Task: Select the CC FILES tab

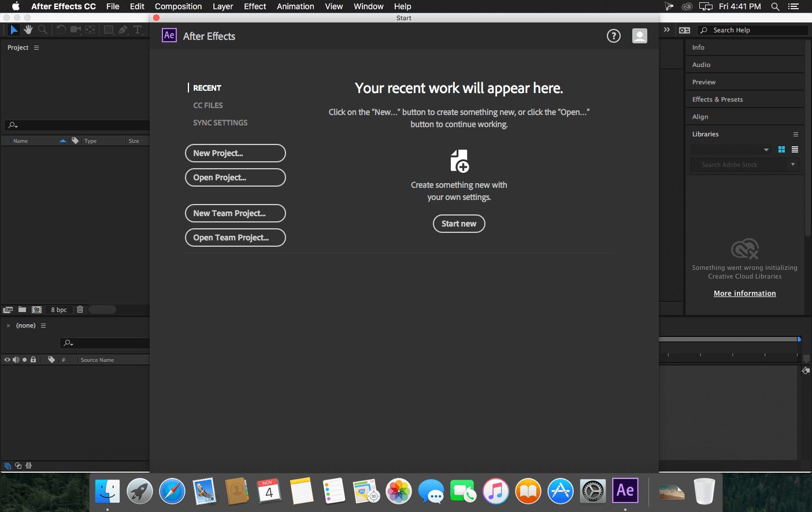Action: click(208, 105)
